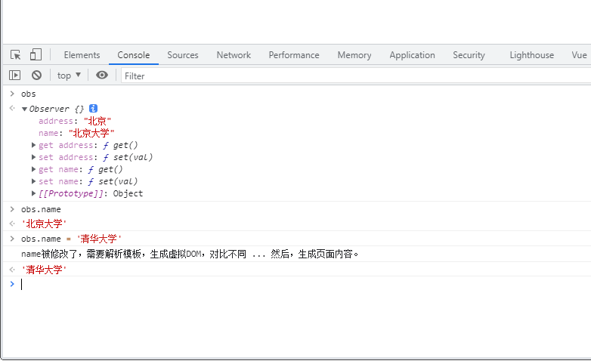Screen dimensions: 591x364
Task: Focus the console Filter field
Action: [x=356, y=76]
